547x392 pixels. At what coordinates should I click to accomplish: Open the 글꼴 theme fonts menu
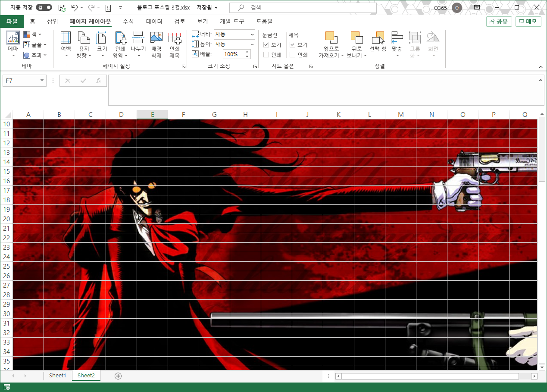(x=34, y=44)
